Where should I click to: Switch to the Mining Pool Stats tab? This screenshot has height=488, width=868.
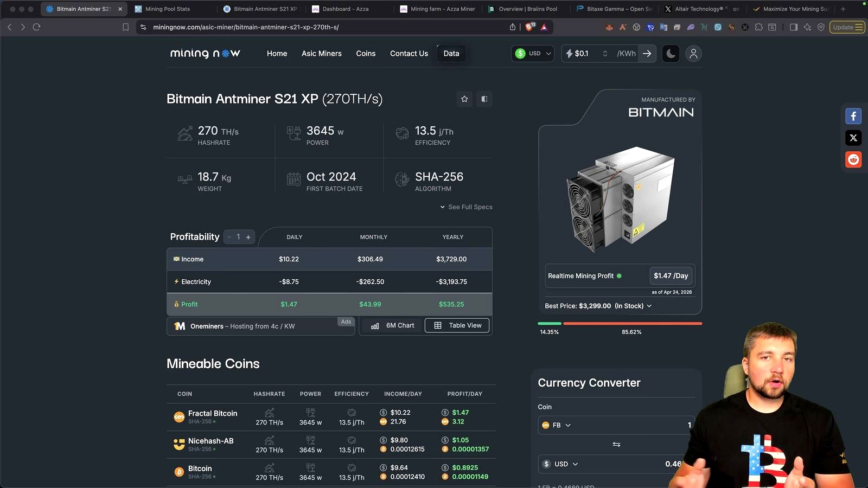pos(167,9)
